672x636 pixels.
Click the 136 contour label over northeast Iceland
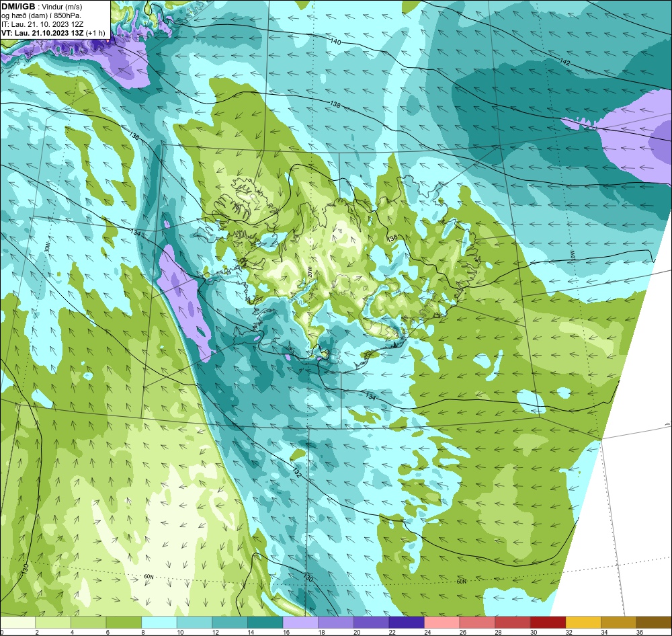(392, 238)
